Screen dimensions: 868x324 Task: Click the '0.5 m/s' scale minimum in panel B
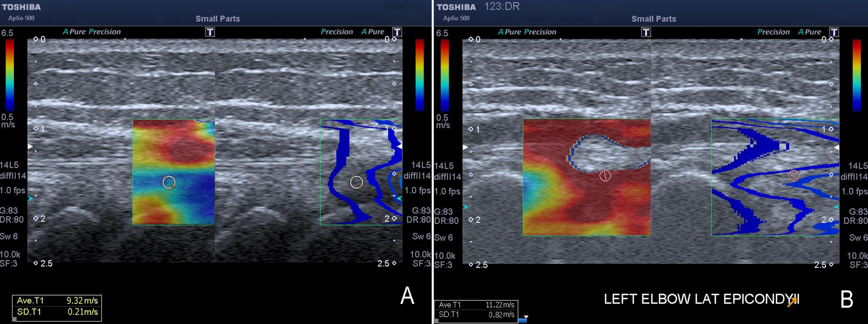click(x=442, y=121)
